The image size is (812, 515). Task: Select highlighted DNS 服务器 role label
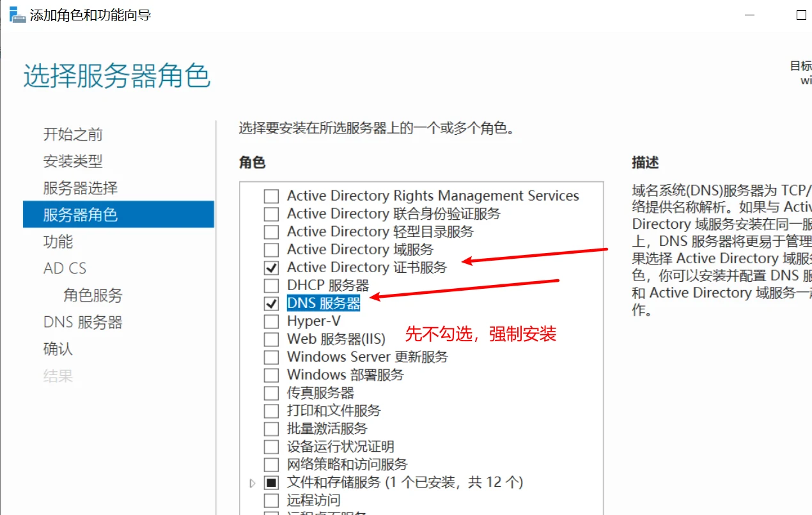point(324,304)
